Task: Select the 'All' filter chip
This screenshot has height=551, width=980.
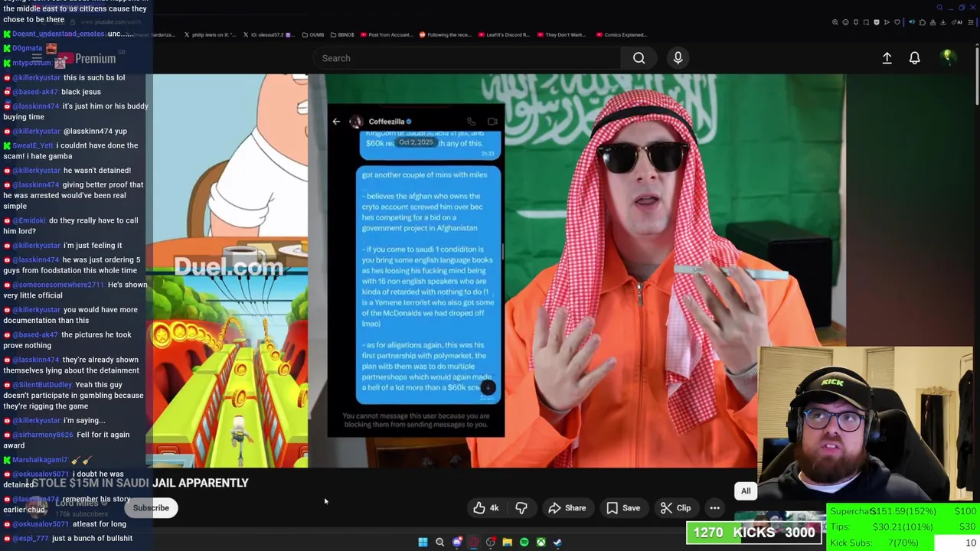Action: [x=746, y=491]
